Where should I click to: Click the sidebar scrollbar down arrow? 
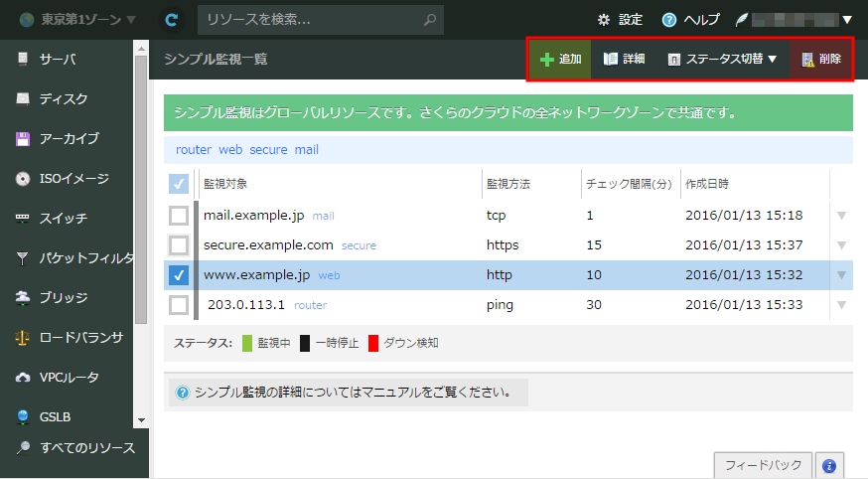pyautogui.click(x=141, y=421)
